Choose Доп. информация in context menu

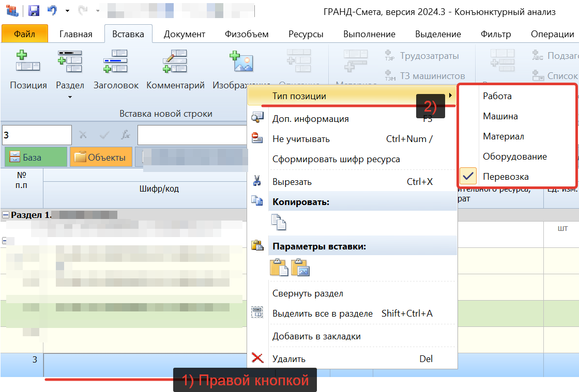[x=352, y=119]
